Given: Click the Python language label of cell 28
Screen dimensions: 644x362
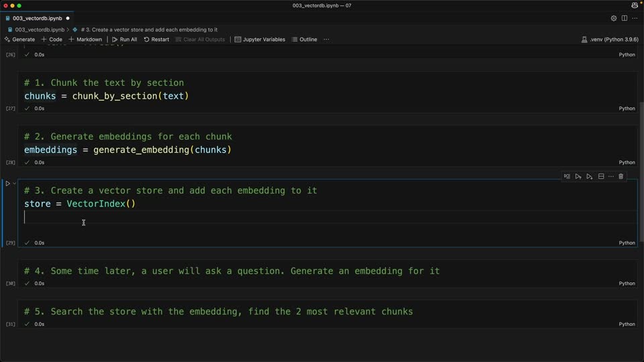Looking at the screenshot, I should pyautogui.click(x=627, y=162).
